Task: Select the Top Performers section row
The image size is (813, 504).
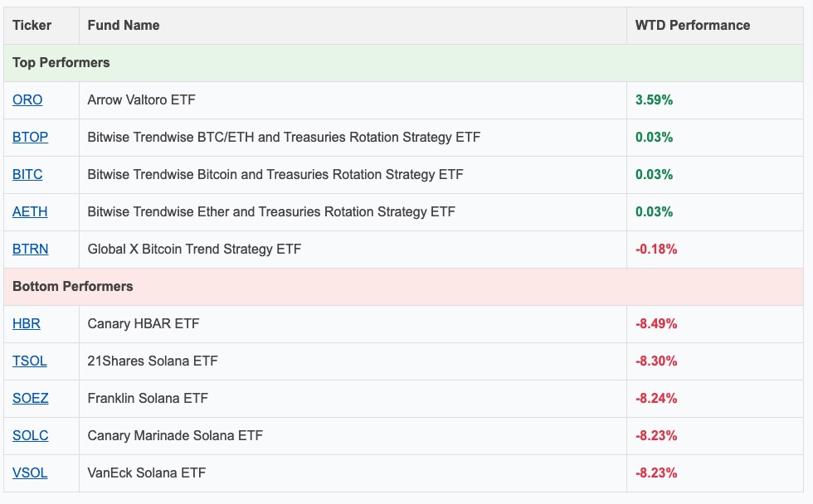Action: (61, 63)
